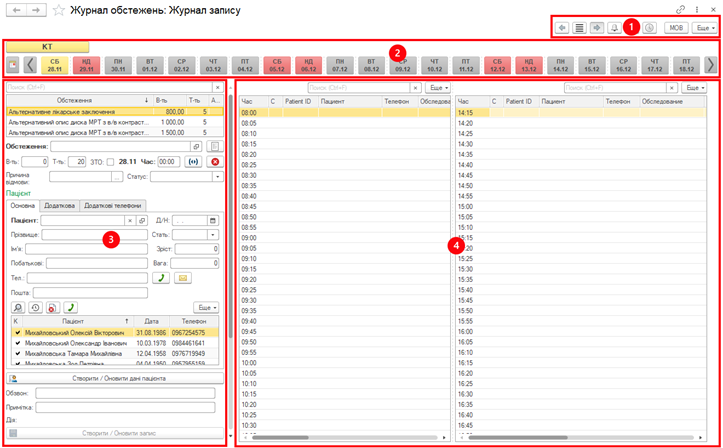This screenshot has height=448, width=723.
Task: Click the clock icon in top toolbar
Action: click(648, 28)
